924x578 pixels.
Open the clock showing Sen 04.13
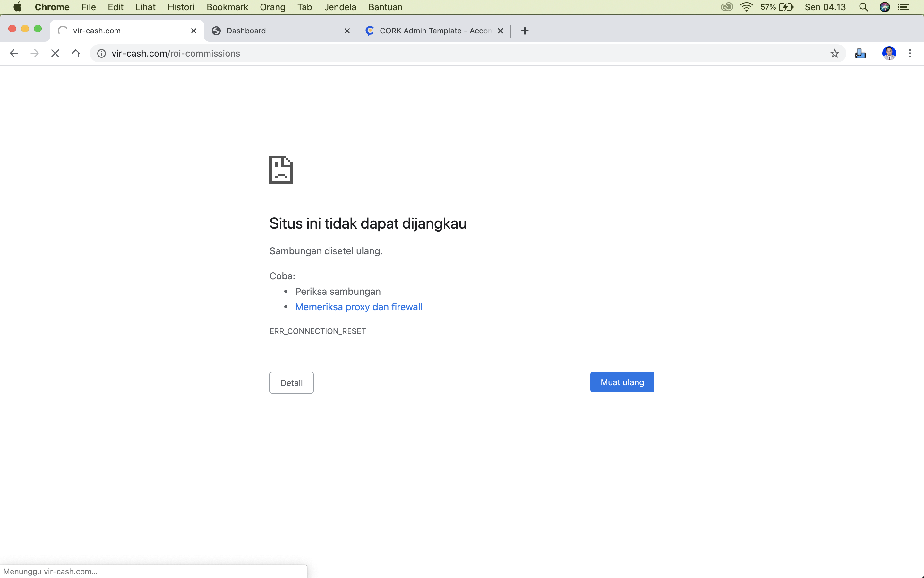click(x=825, y=7)
